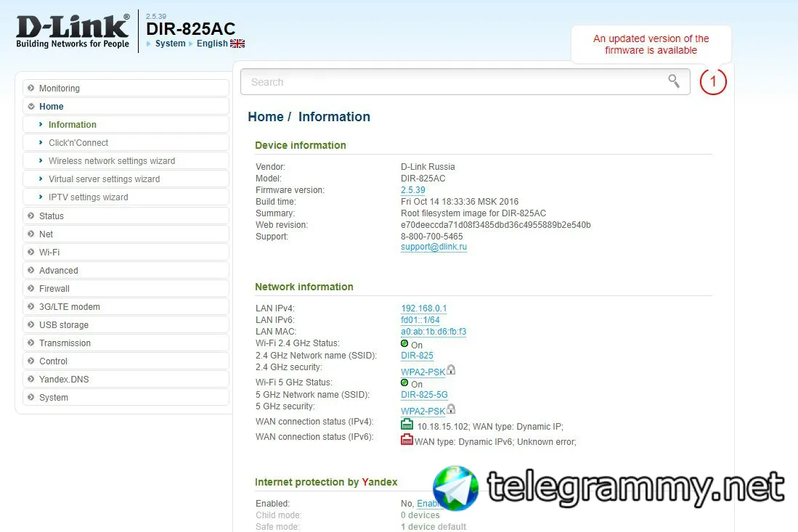Screen dimensions: 798x532
Task: Click Vendor value D-Link Russia
Action: 428,167
